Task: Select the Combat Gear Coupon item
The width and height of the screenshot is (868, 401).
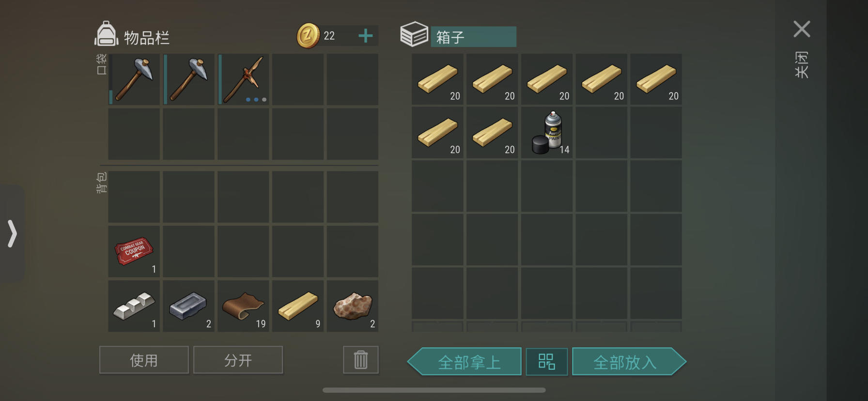Action: (x=134, y=251)
